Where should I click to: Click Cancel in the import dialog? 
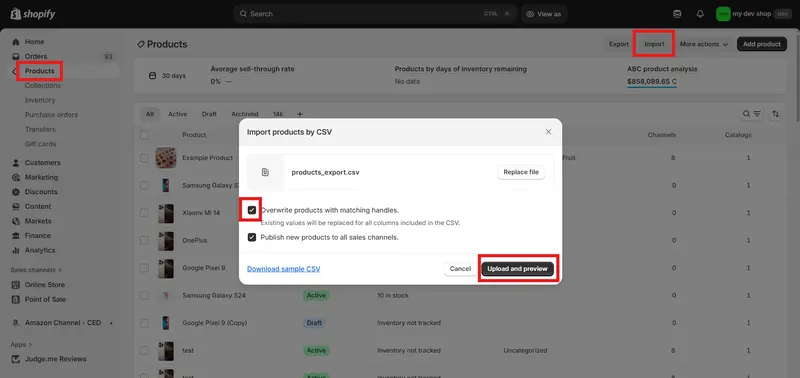460,269
